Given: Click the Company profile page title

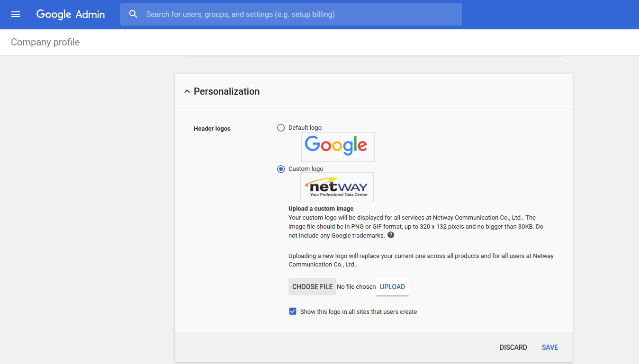Looking at the screenshot, I should pos(45,42).
